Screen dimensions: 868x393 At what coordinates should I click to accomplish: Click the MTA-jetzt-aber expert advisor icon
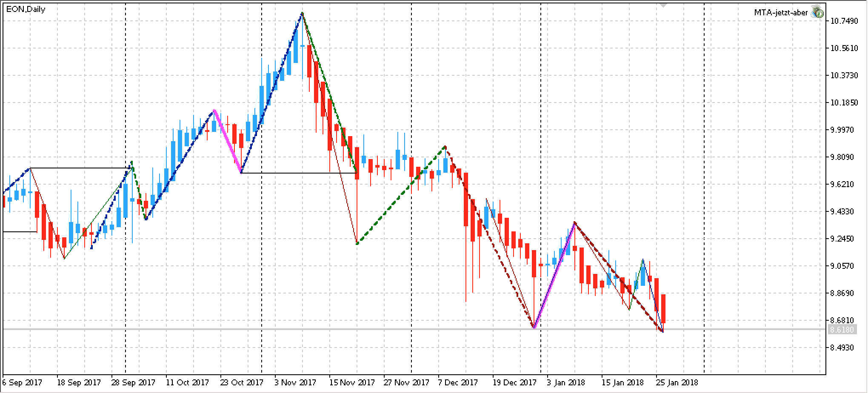tap(817, 12)
